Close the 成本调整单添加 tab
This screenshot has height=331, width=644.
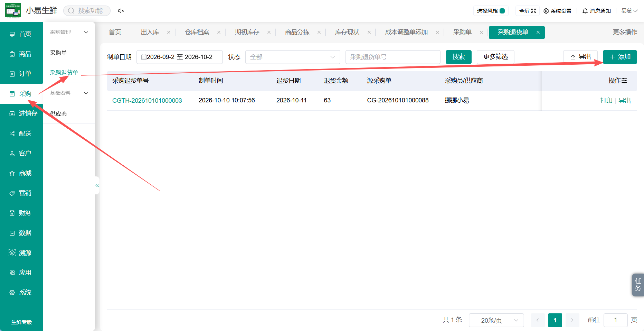tap(437, 33)
